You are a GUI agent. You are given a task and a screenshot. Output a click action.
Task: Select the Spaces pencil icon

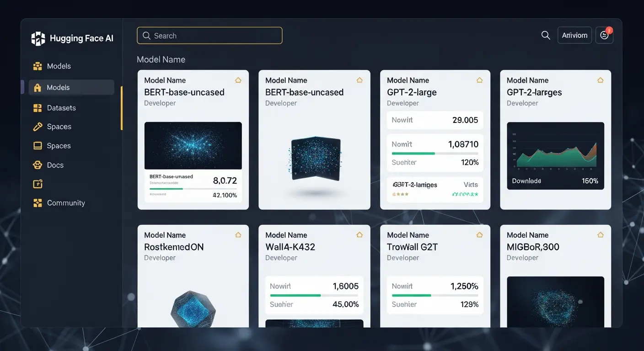[37, 127]
